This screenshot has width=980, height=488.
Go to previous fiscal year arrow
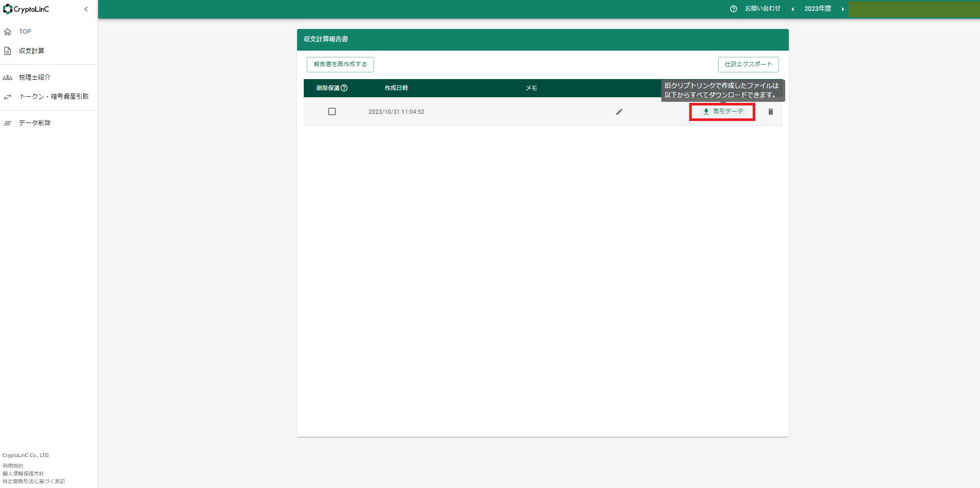click(792, 9)
